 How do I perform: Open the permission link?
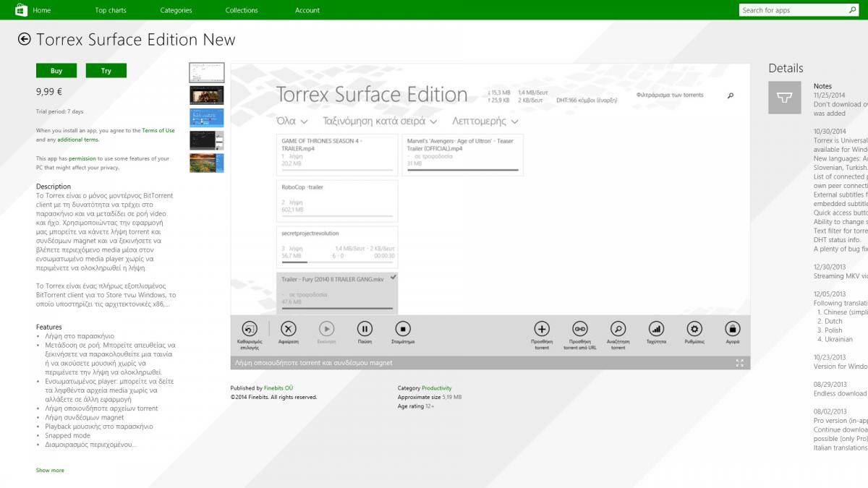[x=82, y=158]
